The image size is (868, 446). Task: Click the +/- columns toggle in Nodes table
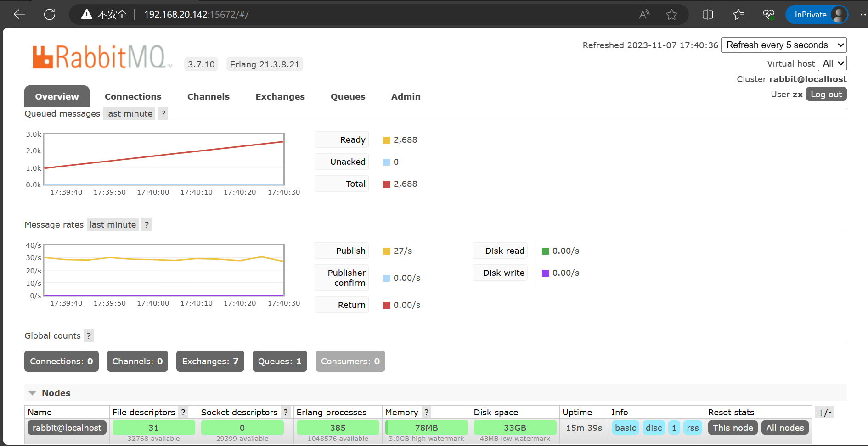[824, 412]
